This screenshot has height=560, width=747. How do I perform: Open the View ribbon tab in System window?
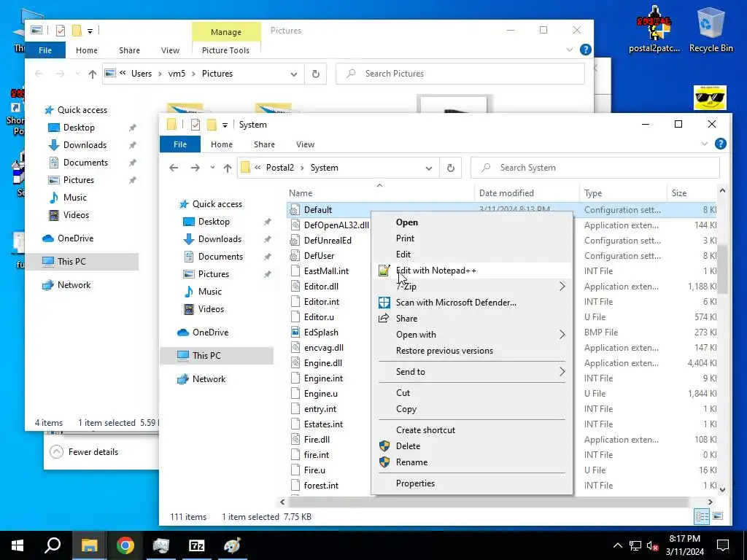point(305,144)
